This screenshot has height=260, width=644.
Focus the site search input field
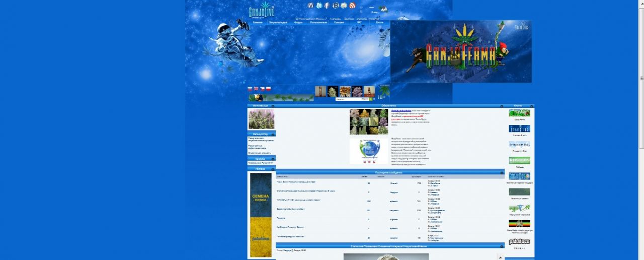[348, 99]
